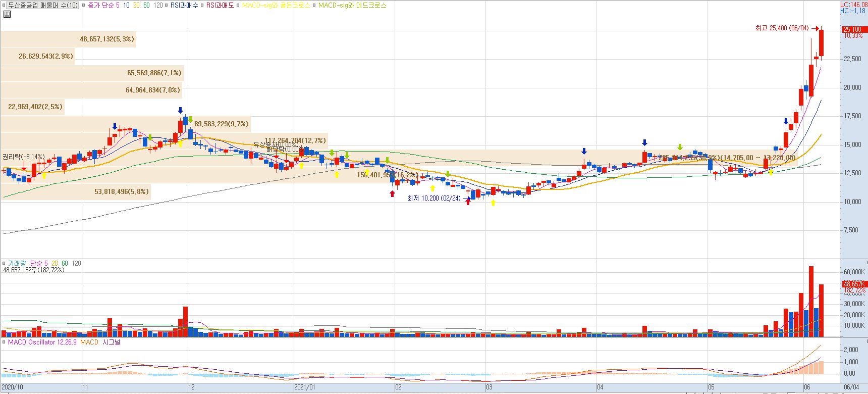This screenshot has width=868, height=394.
Task: Click the red arrow beside 최고 25,400 (06/04)
Action: pos(815,28)
